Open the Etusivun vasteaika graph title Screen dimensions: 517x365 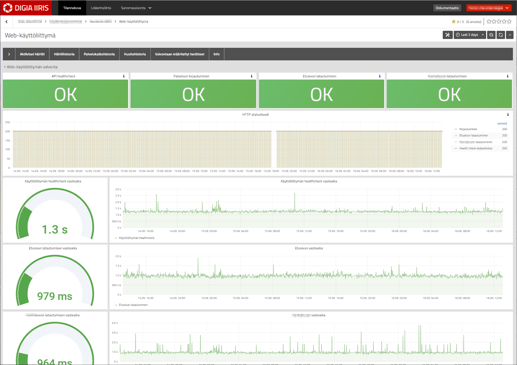tap(309, 248)
